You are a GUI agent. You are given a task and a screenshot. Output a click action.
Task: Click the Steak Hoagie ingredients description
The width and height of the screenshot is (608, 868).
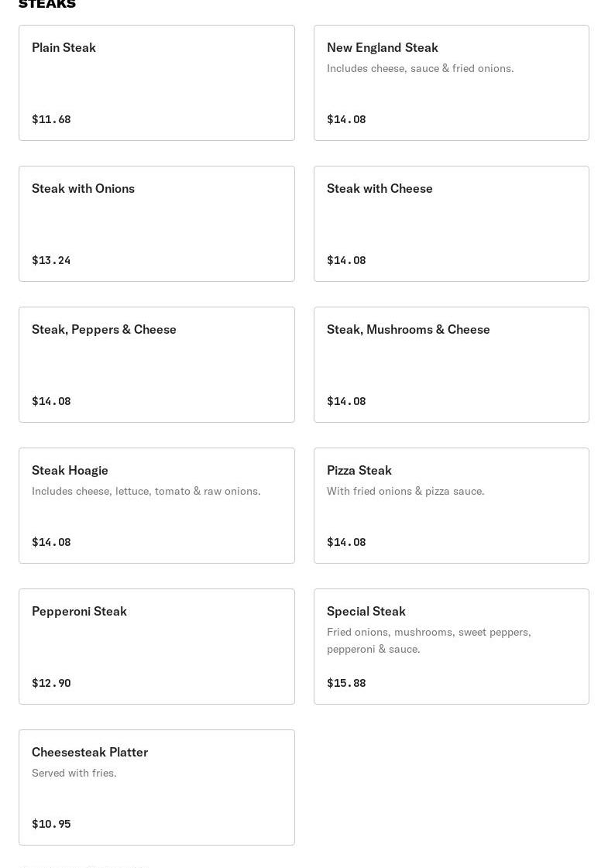(x=146, y=491)
